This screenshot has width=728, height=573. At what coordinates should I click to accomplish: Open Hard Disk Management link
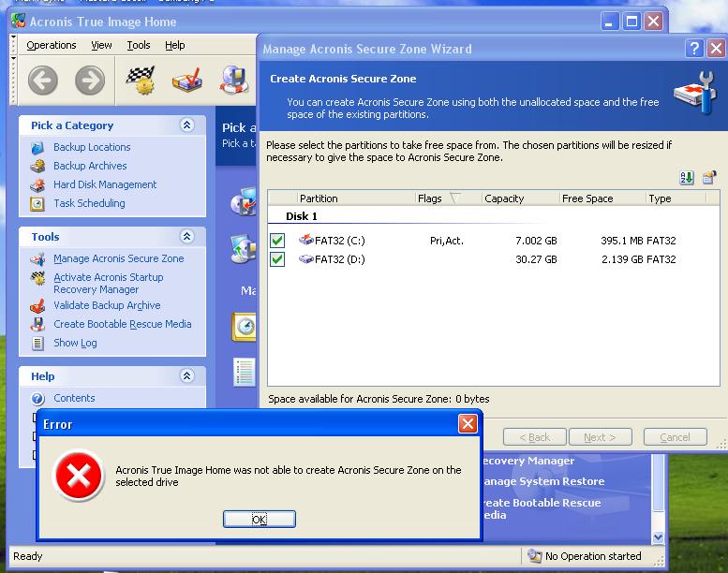[105, 184]
